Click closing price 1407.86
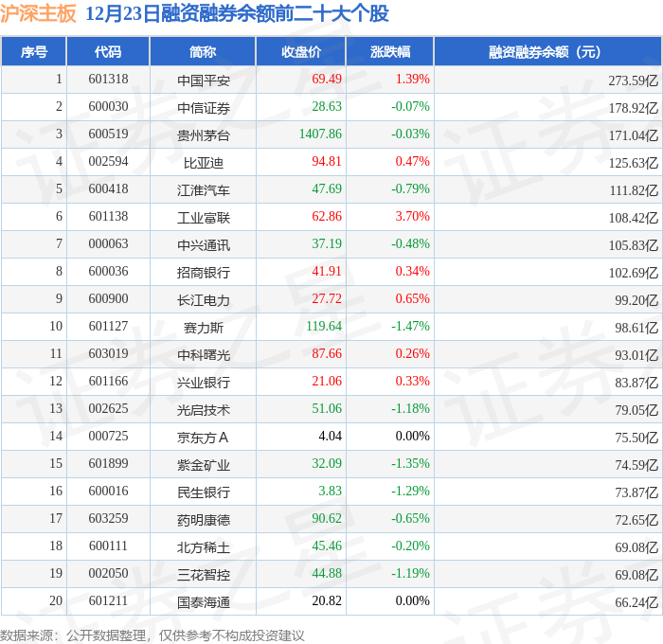This screenshot has width=663, height=644. click(320, 134)
